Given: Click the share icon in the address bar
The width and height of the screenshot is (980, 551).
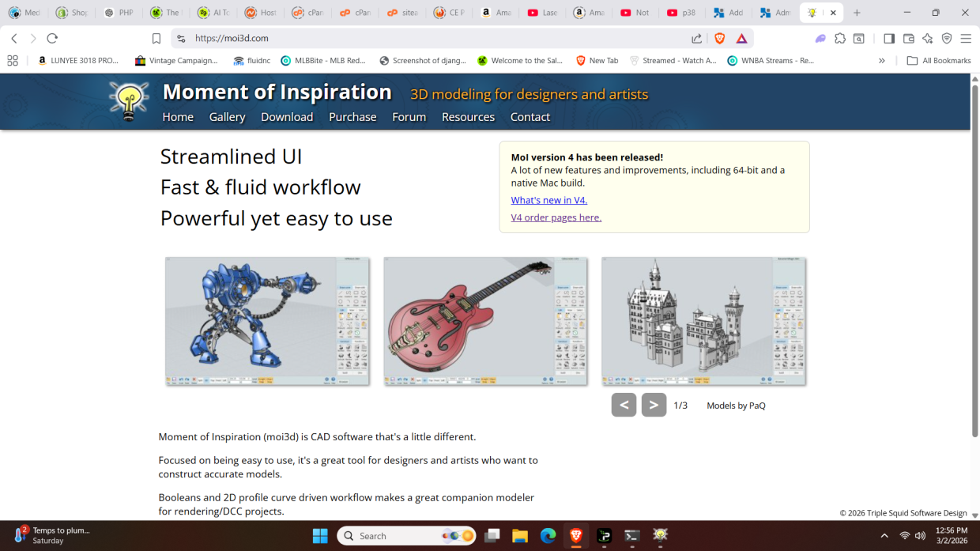Looking at the screenshot, I should (x=696, y=37).
